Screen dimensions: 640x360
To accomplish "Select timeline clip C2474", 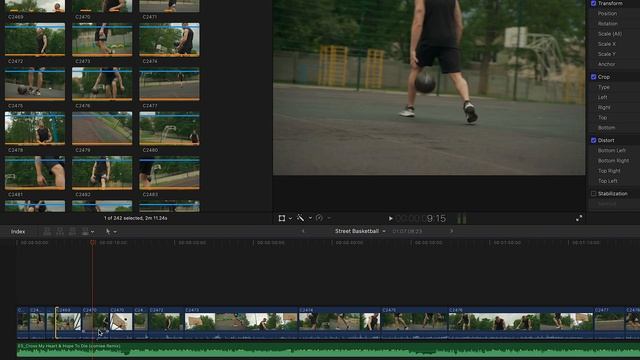I will [340, 322].
